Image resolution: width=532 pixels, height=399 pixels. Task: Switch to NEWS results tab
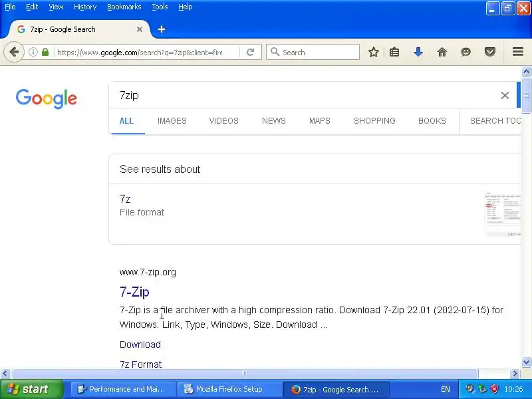(274, 121)
